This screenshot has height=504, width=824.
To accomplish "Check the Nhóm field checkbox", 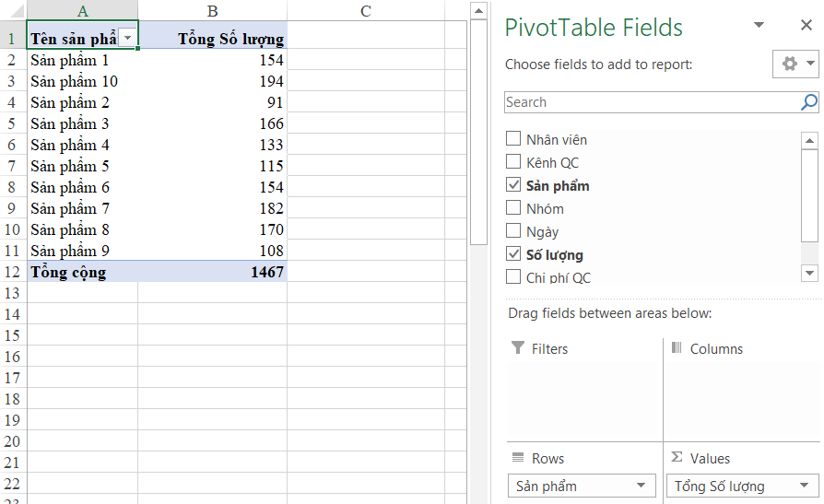I will point(512,208).
